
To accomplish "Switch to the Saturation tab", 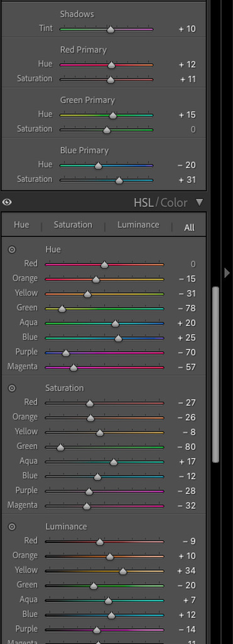I will coord(73,225).
